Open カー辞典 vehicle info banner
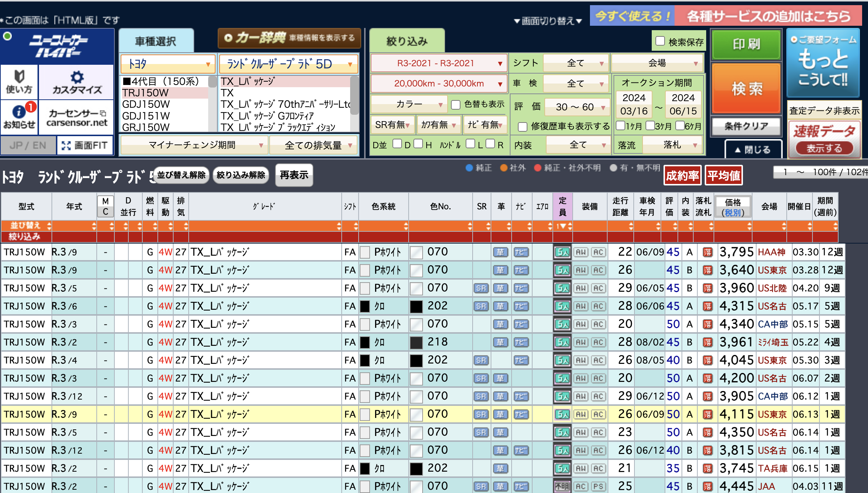The width and height of the screenshot is (868, 493). [289, 38]
